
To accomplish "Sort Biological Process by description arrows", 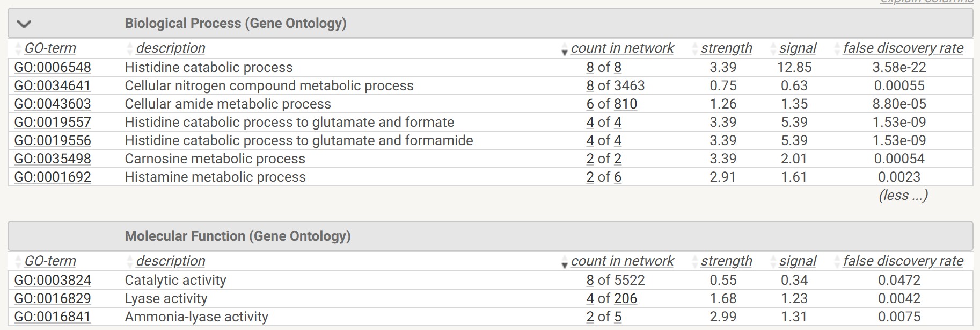I will (x=129, y=48).
